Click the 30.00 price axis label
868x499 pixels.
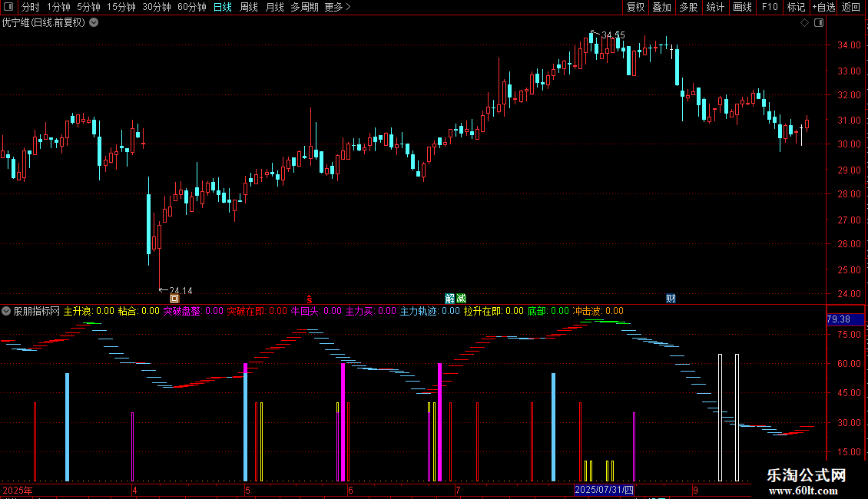click(849, 144)
